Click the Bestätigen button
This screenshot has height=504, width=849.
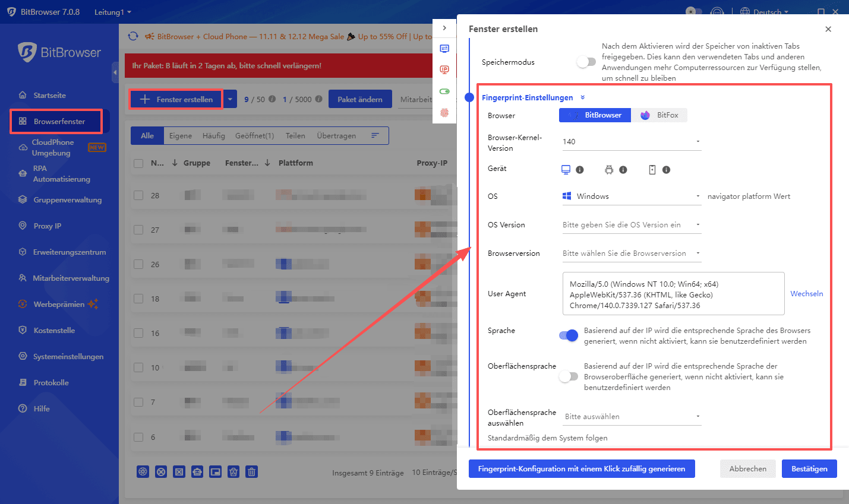coord(809,468)
